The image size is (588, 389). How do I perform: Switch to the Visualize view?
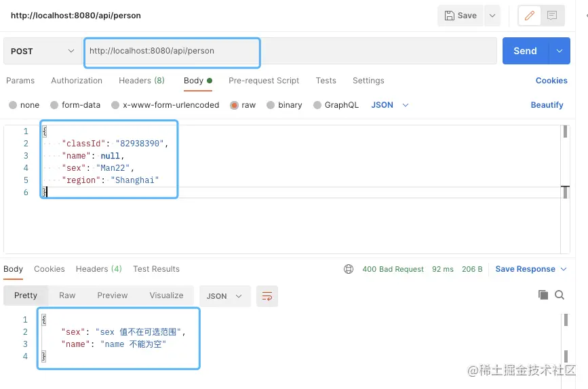(166, 295)
